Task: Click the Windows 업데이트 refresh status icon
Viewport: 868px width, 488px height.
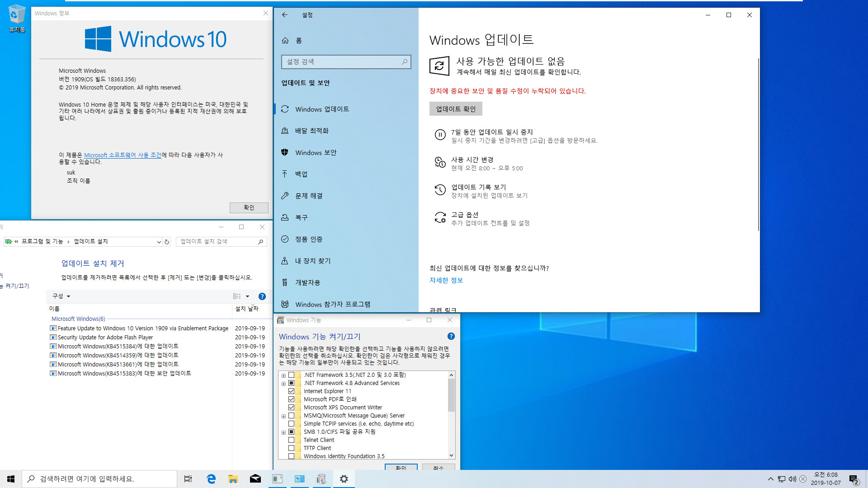Action: (x=439, y=66)
